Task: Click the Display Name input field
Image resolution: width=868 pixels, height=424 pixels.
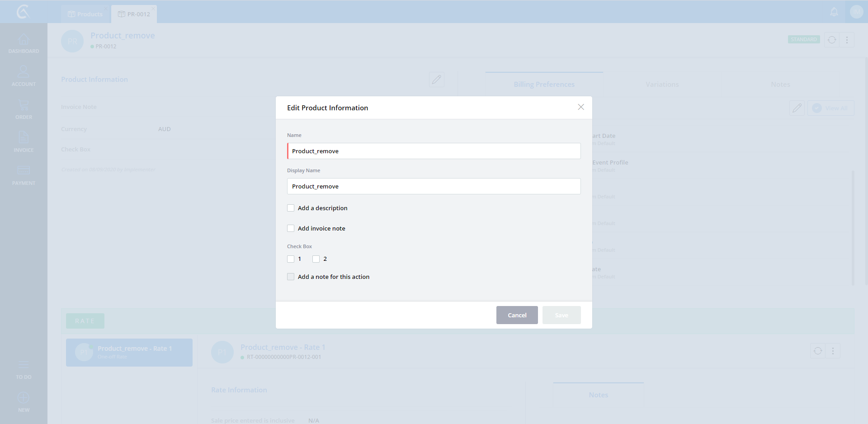Action: tap(434, 186)
